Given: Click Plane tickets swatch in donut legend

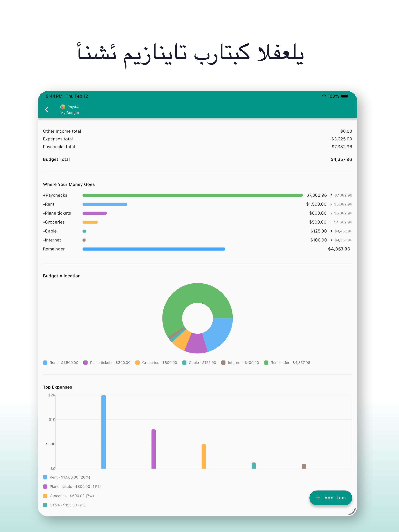Looking at the screenshot, I should [x=86, y=363].
